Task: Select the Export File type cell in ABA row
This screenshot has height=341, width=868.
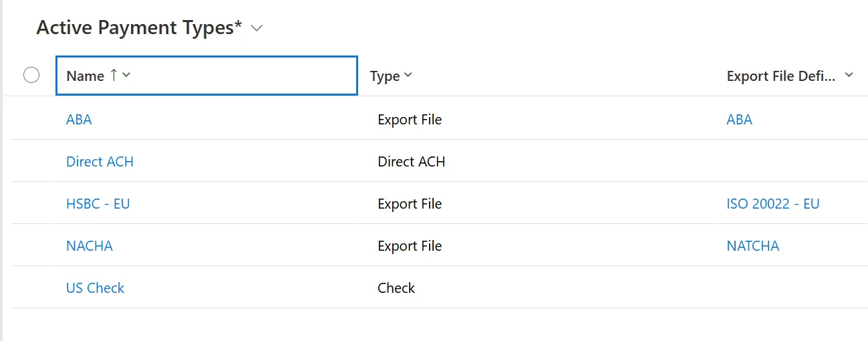Action: [410, 120]
